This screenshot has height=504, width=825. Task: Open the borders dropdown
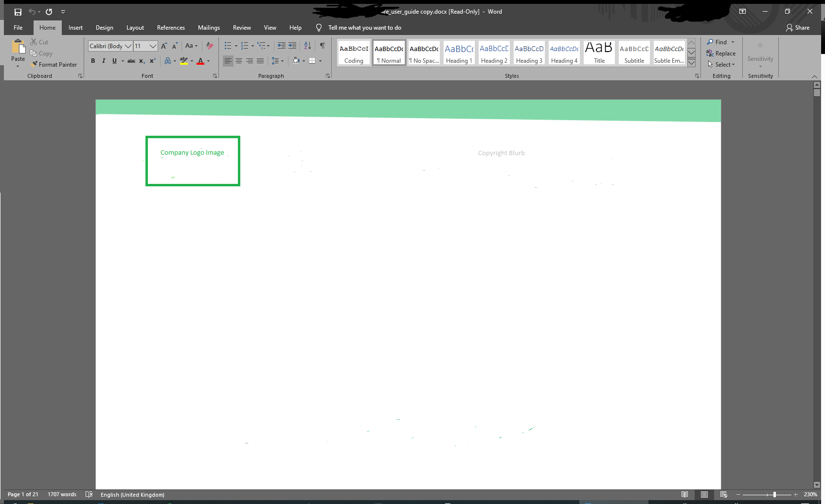click(x=320, y=61)
